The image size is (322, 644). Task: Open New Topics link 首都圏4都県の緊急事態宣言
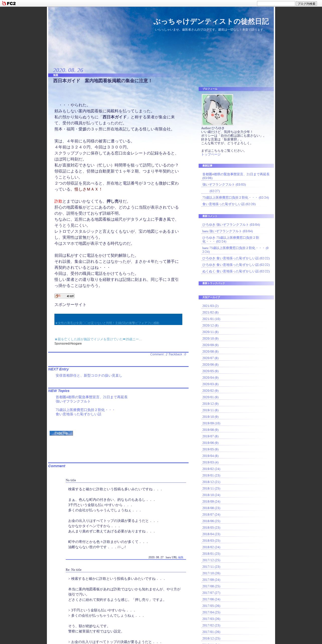pyautogui.click(x=92, y=397)
